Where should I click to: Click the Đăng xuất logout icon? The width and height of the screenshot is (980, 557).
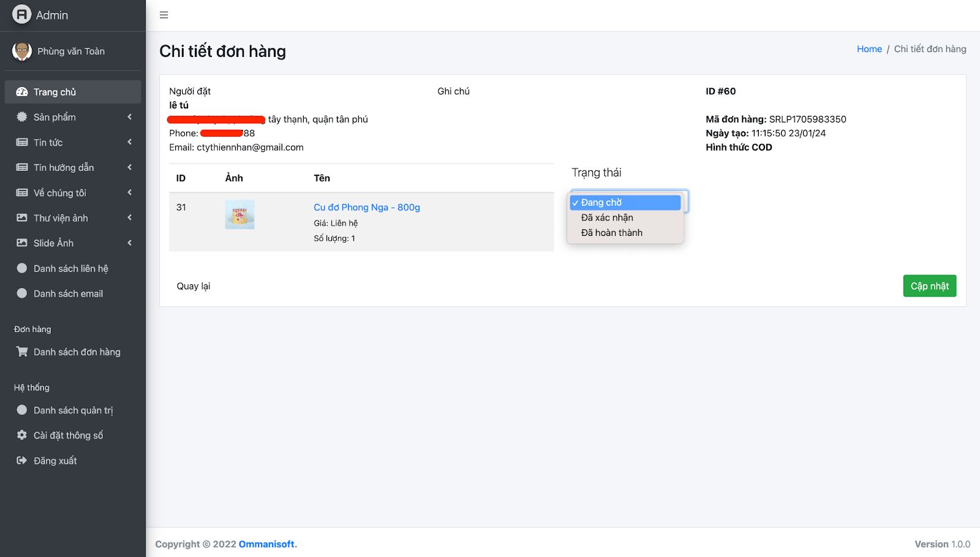[x=22, y=461]
